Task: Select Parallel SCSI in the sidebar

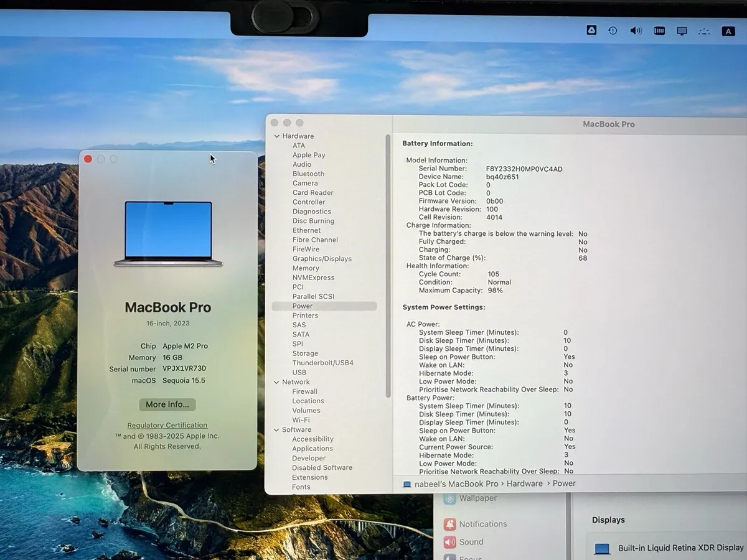Action: pos(313,297)
